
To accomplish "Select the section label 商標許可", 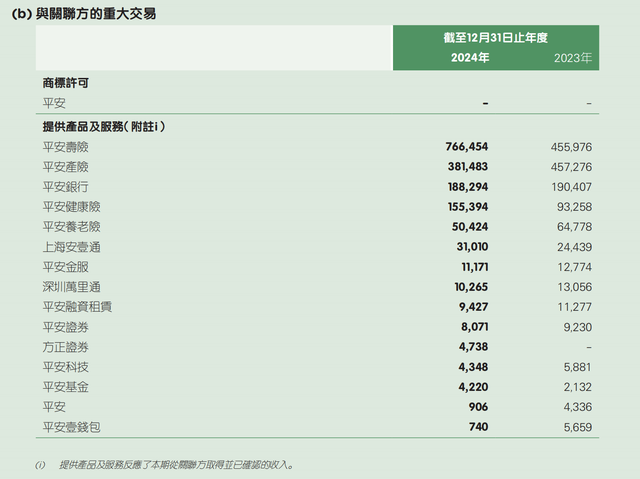I will [66, 83].
